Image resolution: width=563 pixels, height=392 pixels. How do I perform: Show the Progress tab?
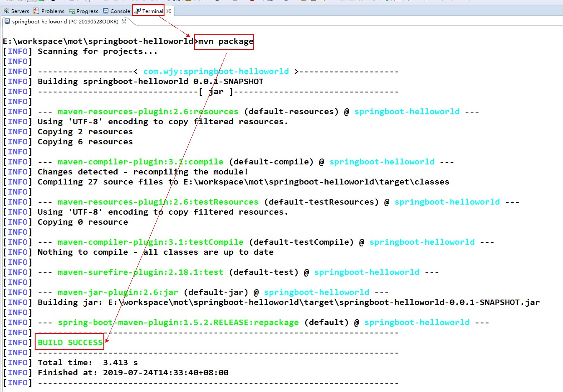click(x=84, y=11)
